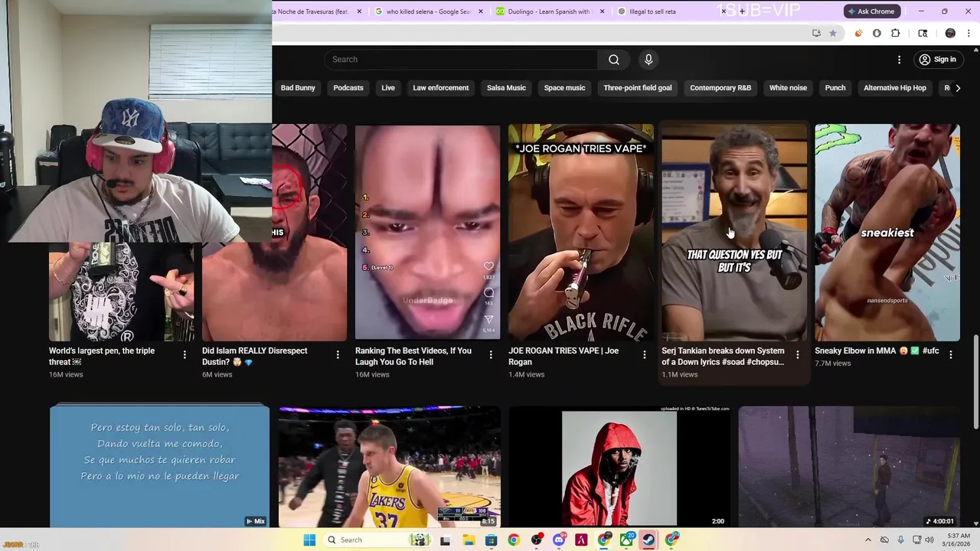Open new tab with plus button
The height and width of the screenshot is (551, 980).
point(742,11)
